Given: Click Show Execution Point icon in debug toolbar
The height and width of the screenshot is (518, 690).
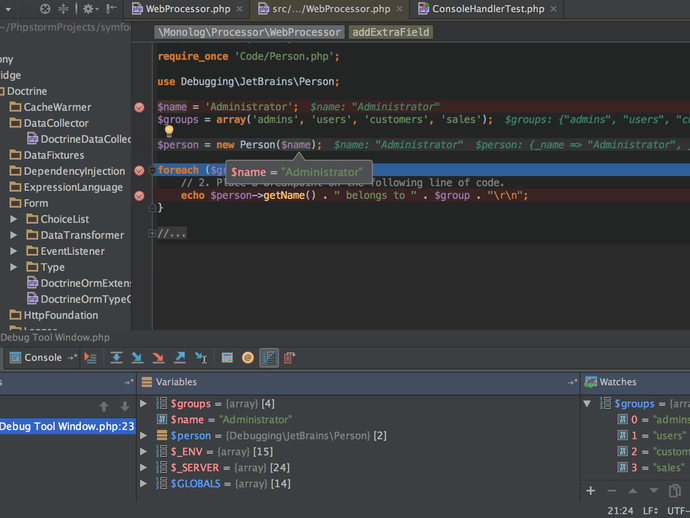Looking at the screenshot, I should pyautogui.click(x=92, y=357).
